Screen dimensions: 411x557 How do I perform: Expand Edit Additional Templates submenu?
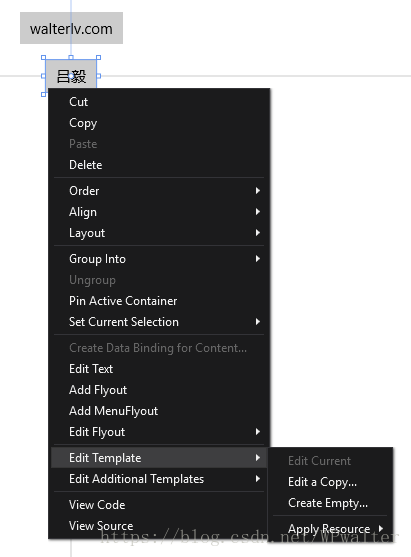coord(159,479)
